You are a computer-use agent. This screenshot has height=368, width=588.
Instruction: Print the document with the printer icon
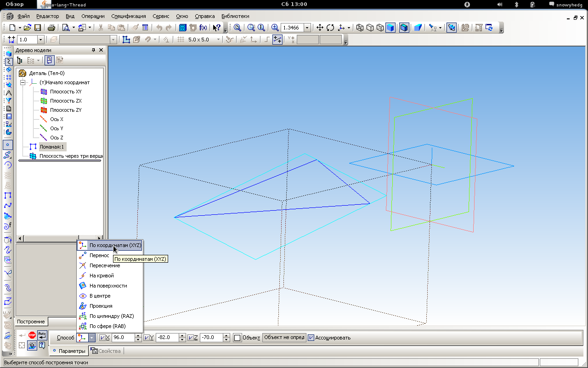point(51,28)
